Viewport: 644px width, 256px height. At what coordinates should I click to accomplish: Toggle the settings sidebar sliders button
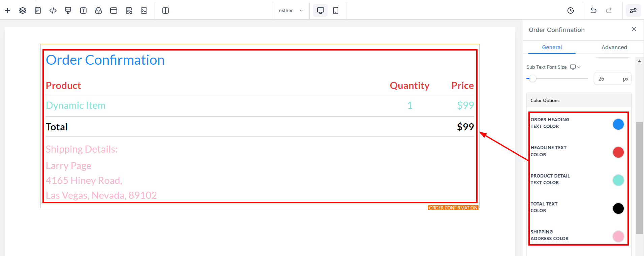pyautogui.click(x=633, y=11)
